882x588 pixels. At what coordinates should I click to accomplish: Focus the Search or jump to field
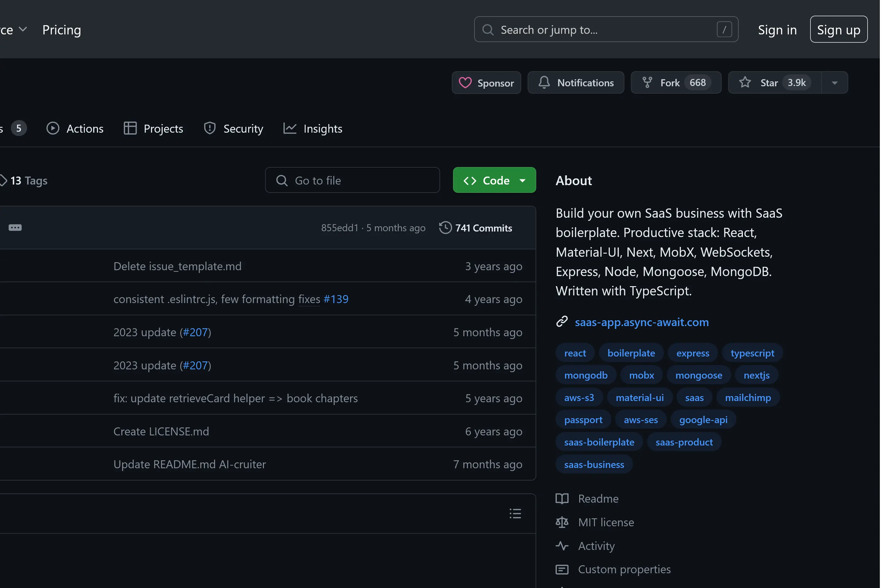(606, 29)
